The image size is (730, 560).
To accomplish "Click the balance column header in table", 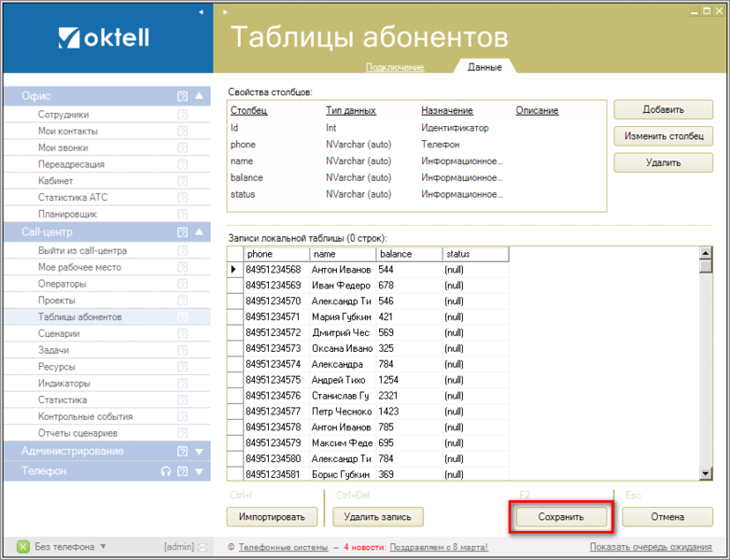I will pos(409,254).
